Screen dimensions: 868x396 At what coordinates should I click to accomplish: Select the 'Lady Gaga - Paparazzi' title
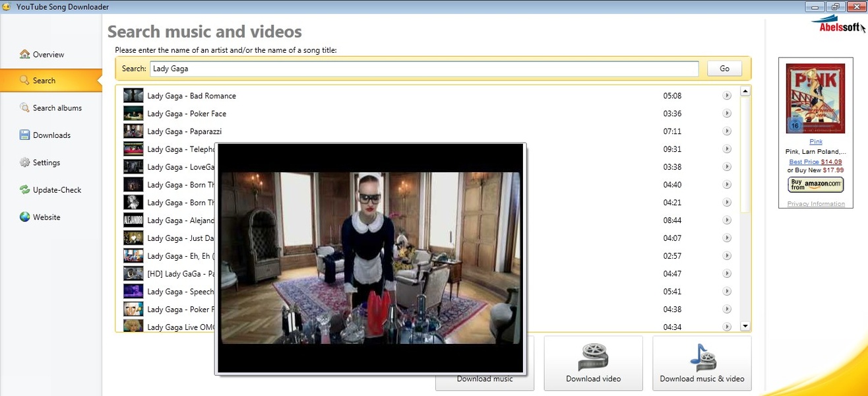[184, 131]
